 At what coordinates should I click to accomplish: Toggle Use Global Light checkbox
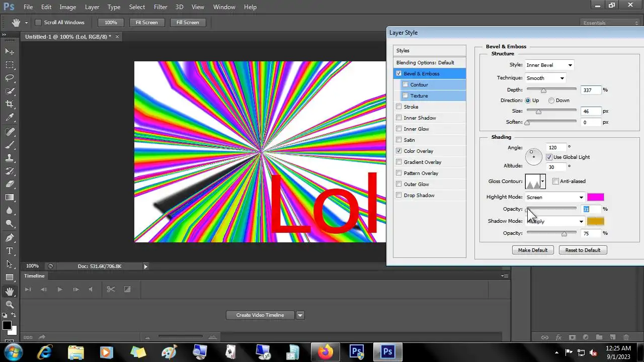549,157
